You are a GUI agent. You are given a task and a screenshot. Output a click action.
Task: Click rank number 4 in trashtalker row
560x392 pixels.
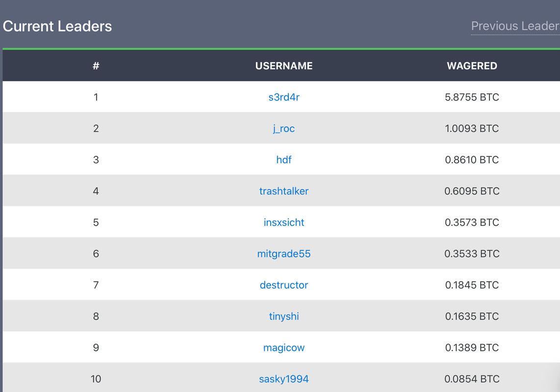tap(96, 191)
